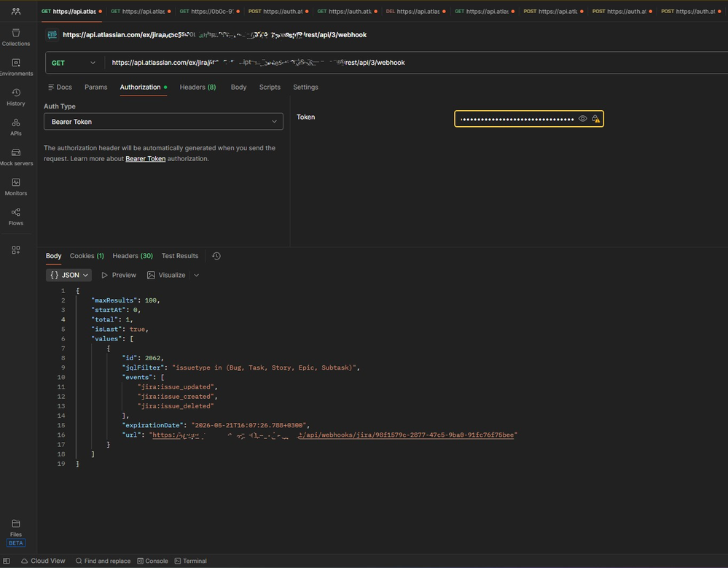Open the Console in the status bar
Screen dimensions: 728x568
(x=152, y=561)
